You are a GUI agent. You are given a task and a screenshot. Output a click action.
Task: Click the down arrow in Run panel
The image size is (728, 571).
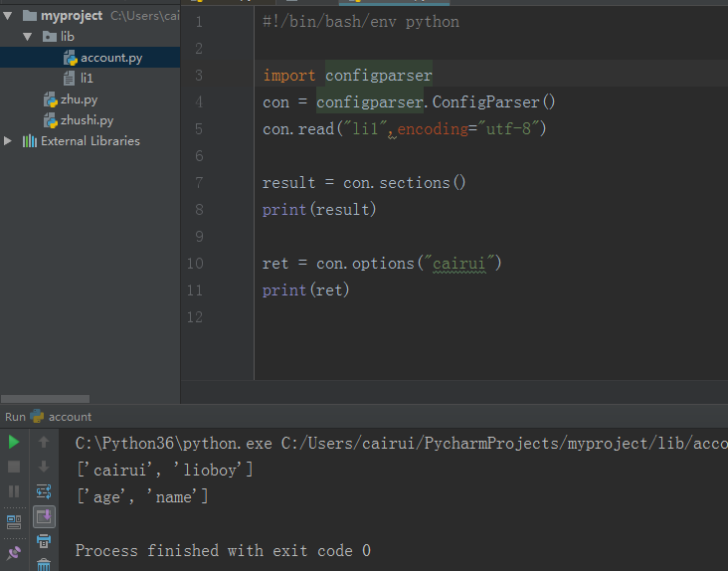[x=44, y=467]
